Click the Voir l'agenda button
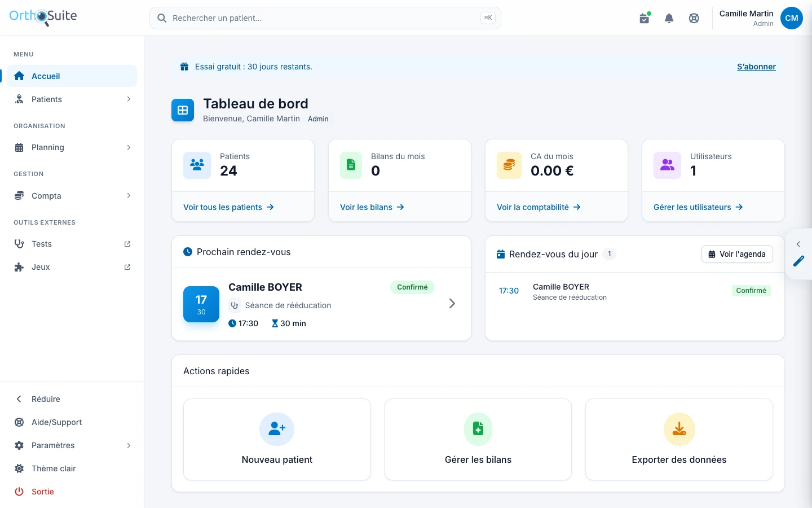 pyautogui.click(x=737, y=254)
